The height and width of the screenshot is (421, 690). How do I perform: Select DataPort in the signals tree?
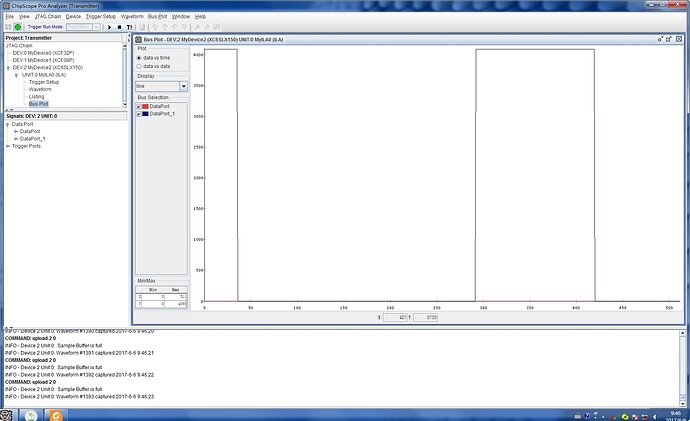tap(30, 132)
